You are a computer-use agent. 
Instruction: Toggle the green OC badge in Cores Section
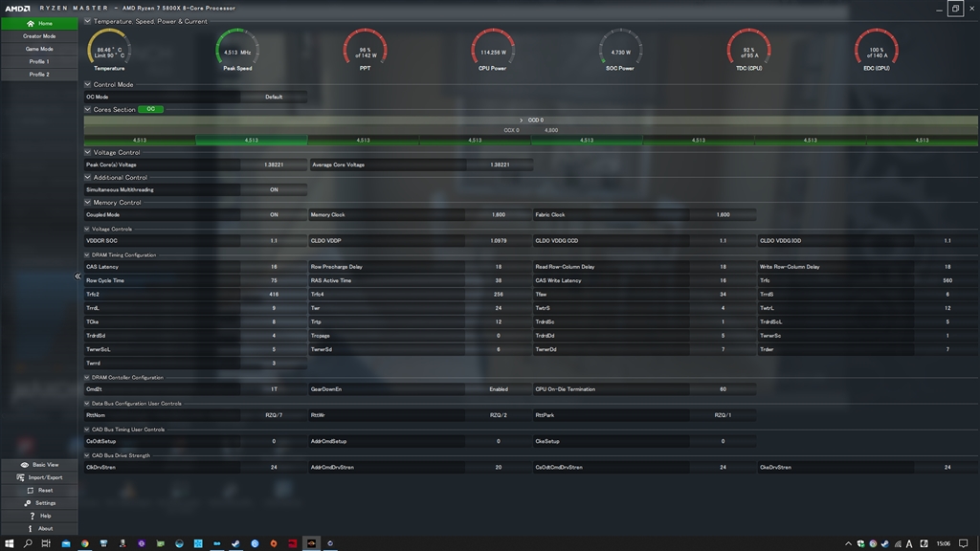pyautogui.click(x=150, y=110)
